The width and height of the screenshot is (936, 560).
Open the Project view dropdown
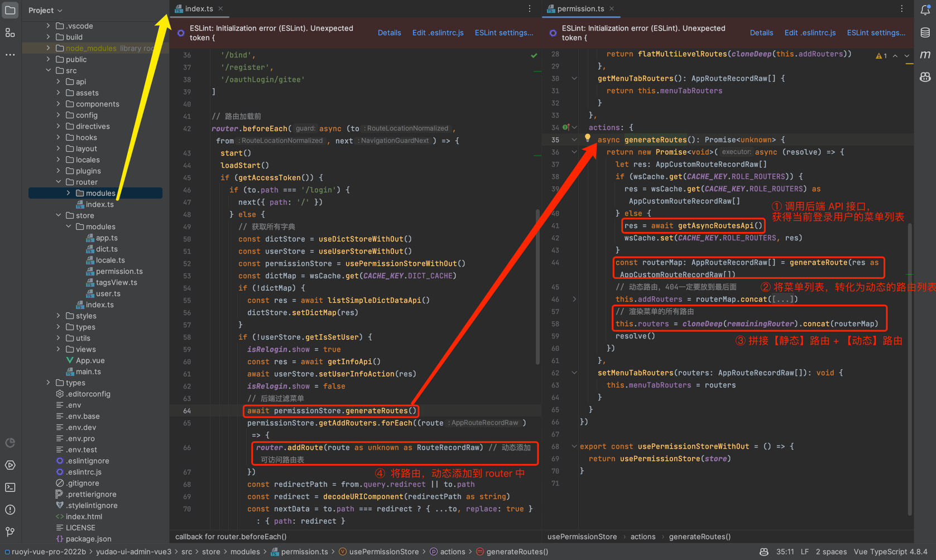(x=45, y=10)
